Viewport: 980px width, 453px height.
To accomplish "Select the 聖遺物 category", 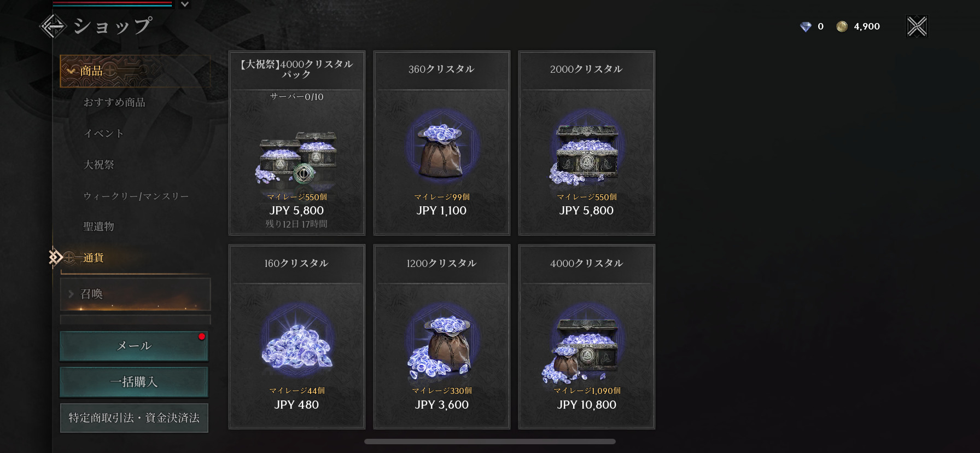I will point(99,226).
